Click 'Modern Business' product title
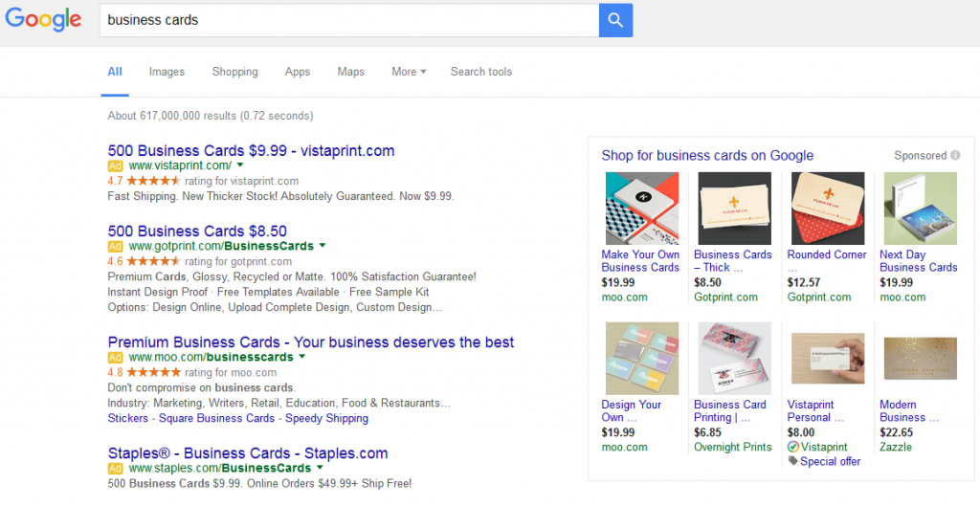This screenshot has height=506, width=980. click(909, 411)
